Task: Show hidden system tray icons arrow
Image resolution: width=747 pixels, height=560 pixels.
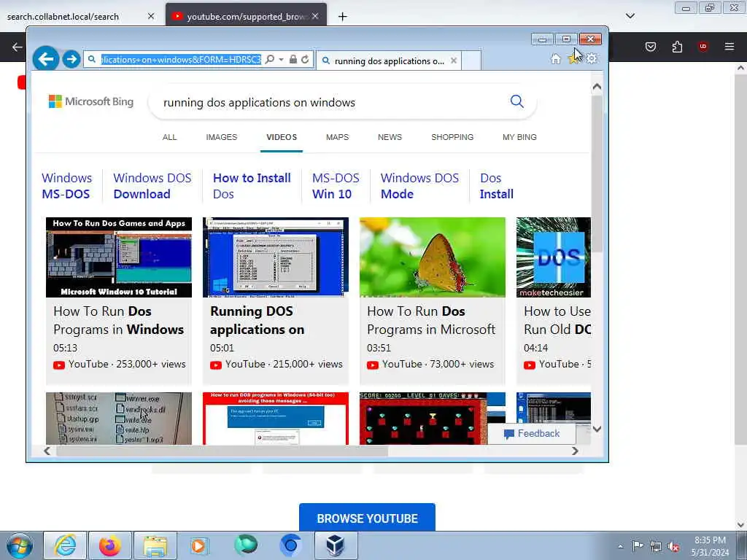Action: click(x=620, y=546)
